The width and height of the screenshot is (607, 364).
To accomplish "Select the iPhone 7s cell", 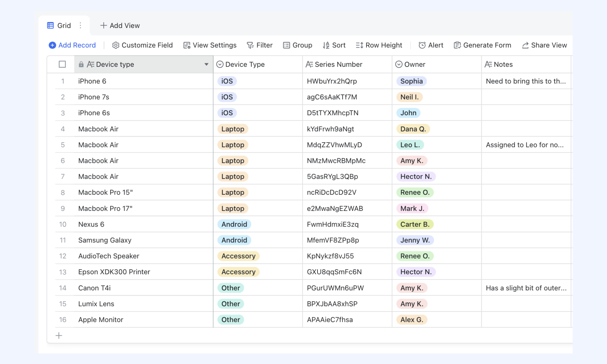I will tap(143, 97).
